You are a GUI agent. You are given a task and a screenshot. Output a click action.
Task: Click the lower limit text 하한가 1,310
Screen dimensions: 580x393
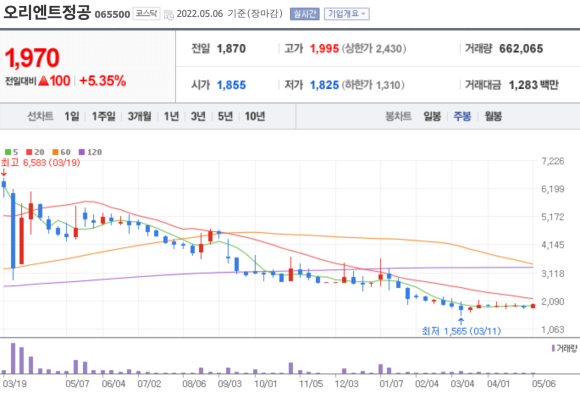[x=373, y=85]
